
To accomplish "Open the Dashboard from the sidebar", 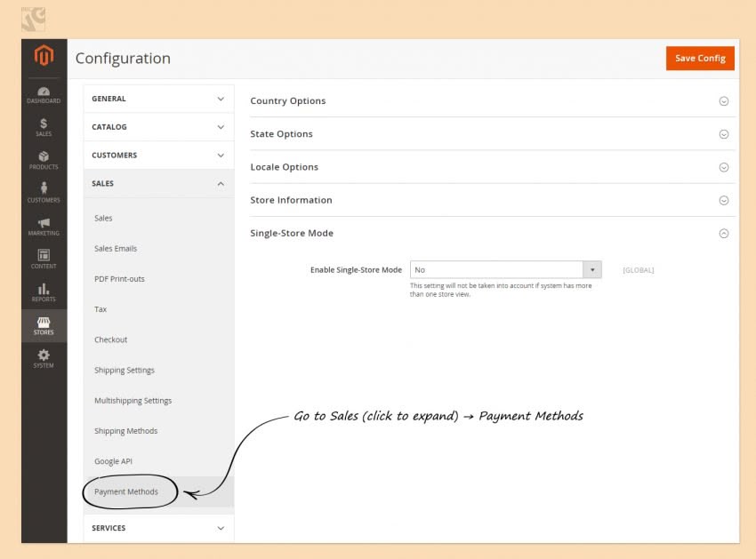I will [x=43, y=94].
